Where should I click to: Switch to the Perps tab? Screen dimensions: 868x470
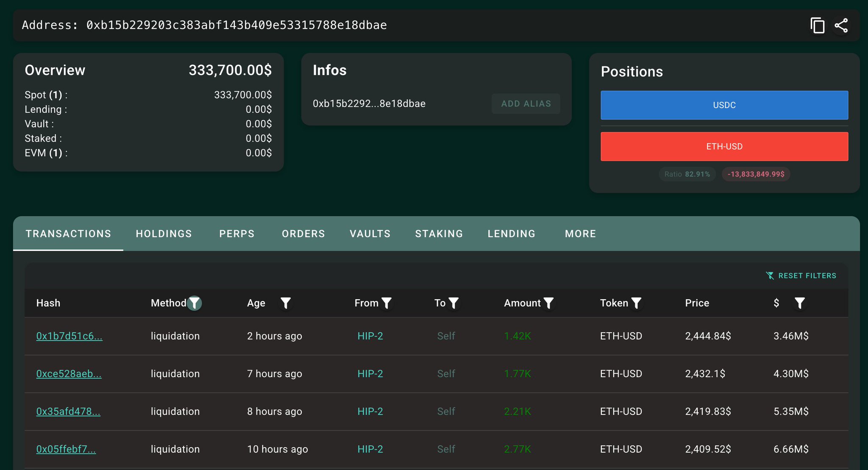point(237,234)
